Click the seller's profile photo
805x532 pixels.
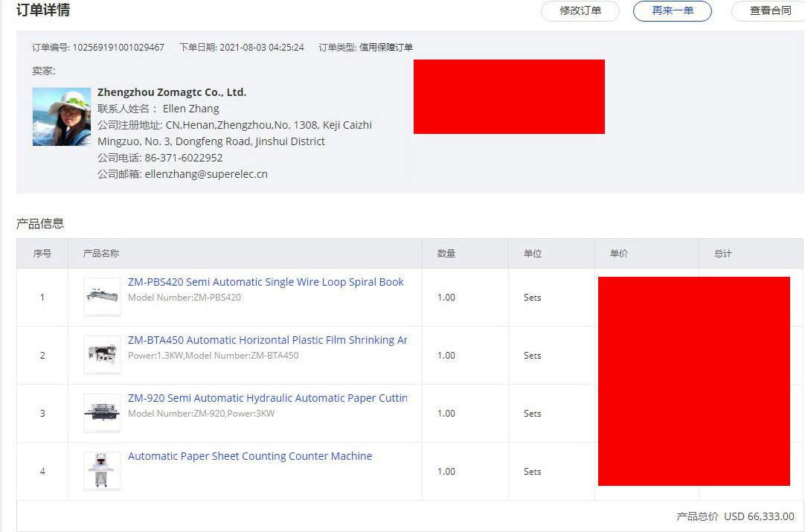(x=62, y=117)
